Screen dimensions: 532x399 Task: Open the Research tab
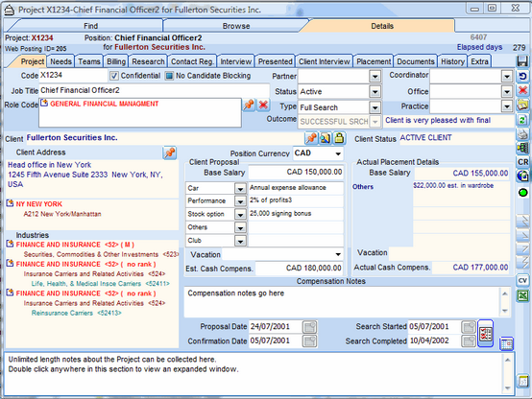coord(148,61)
